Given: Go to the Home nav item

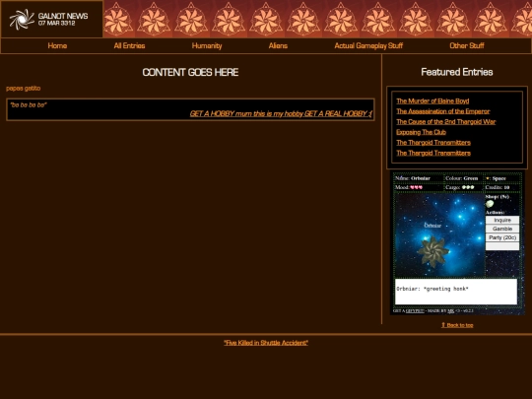Looking at the screenshot, I should pos(57,45).
